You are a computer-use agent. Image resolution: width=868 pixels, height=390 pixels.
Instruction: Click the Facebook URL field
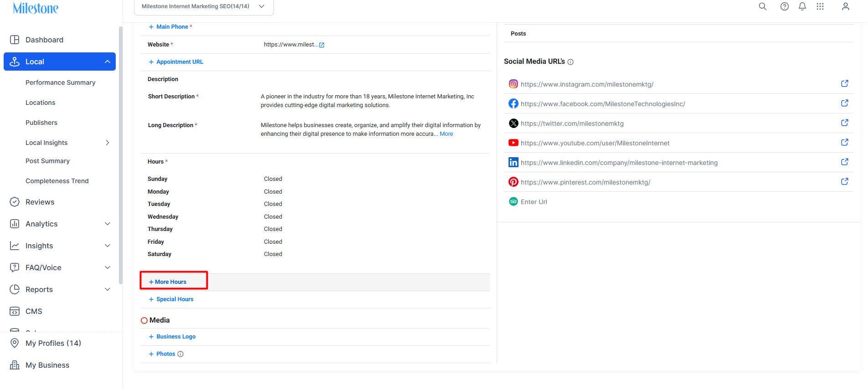603,104
